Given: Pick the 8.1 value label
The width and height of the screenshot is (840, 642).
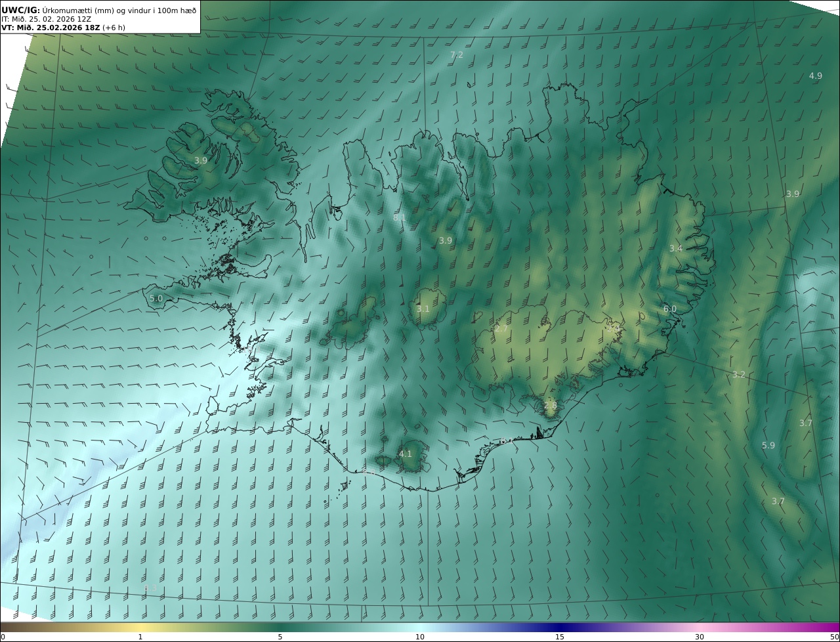Looking at the screenshot, I should coord(400,217).
